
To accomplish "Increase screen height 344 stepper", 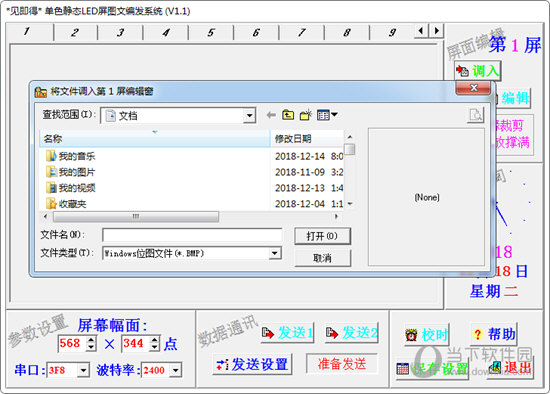I will click(x=154, y=340).
